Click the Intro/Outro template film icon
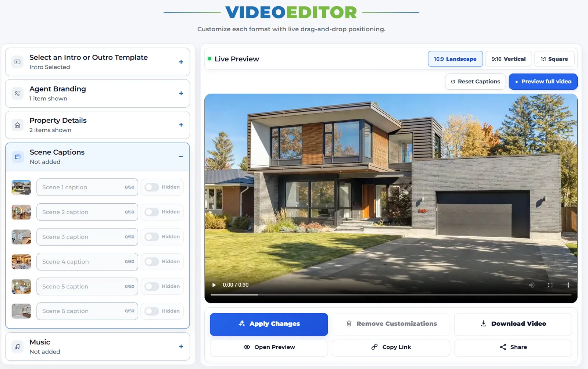Screen dimensions: 588x369 tap(17, 62)
